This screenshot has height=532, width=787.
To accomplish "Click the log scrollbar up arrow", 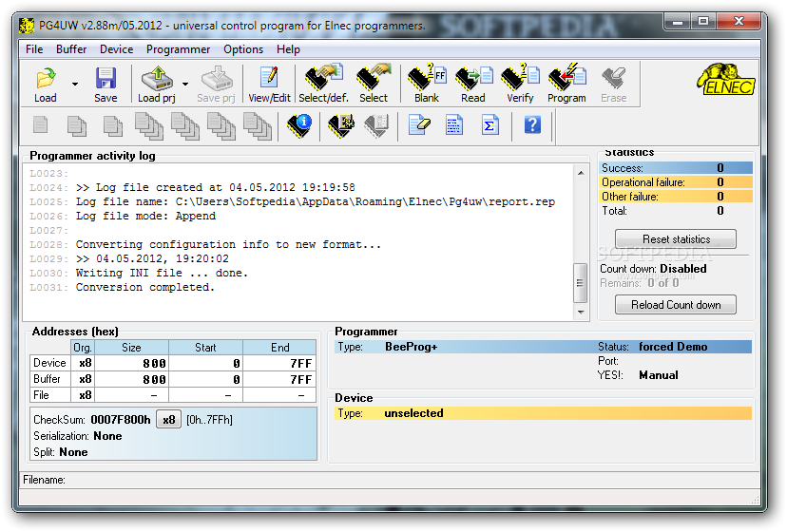I will point(581,173).
